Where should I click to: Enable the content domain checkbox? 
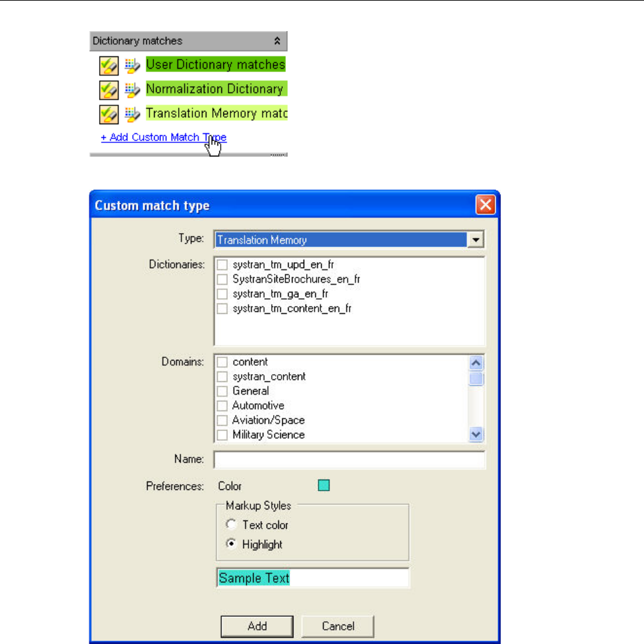click(222, 362)
